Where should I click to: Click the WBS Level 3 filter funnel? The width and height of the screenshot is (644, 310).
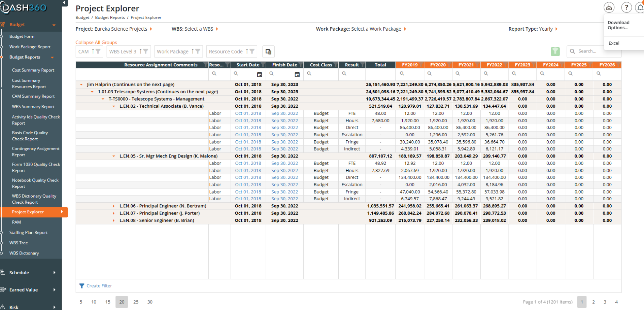[146, 51]
